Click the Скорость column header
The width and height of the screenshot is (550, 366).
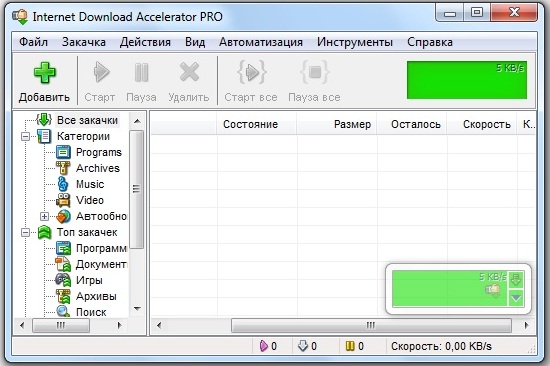(486, 124)
